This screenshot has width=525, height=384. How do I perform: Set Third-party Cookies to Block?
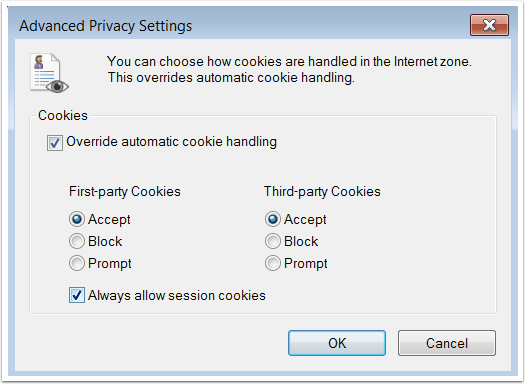pos(273,241)
